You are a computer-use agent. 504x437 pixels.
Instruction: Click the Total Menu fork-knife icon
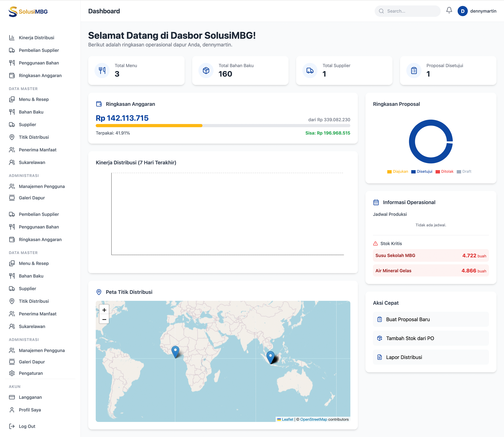click(x=102, y=71)
